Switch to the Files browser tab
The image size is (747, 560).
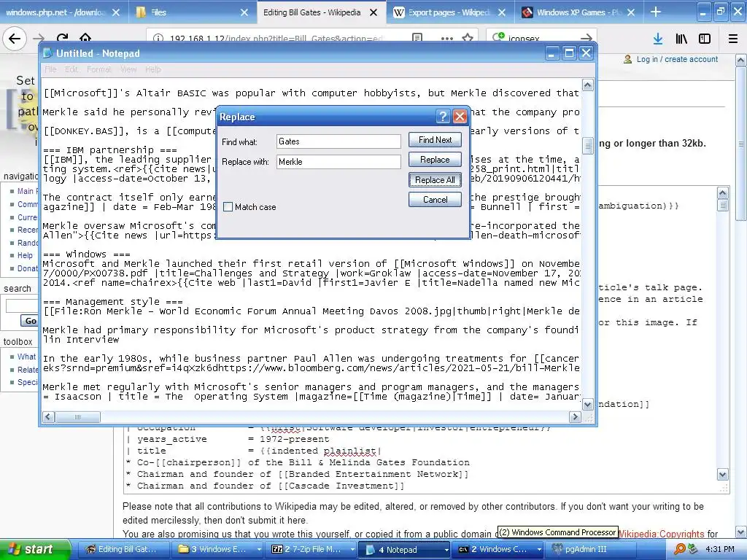[158, 12]
